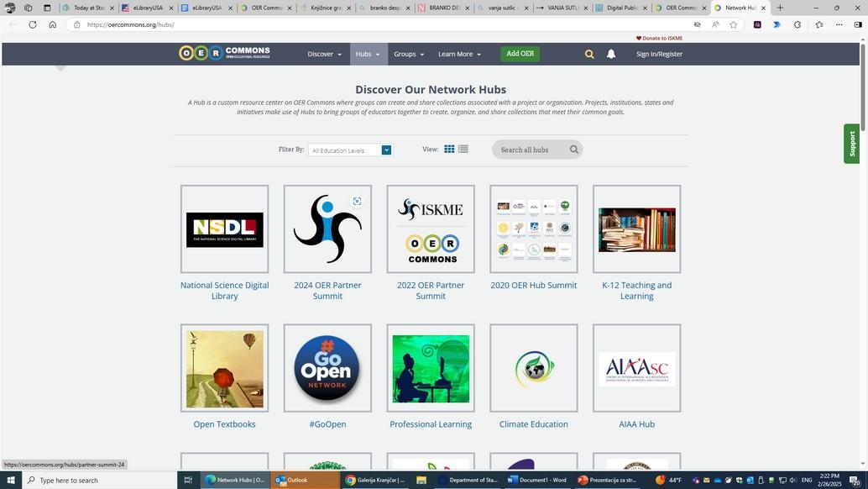Switch to Chrome Galerija Kranjčar window
This screenshot has width=868, height=489.
click(x=374, y=480)
